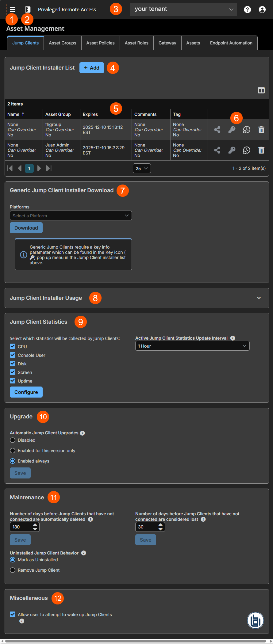The width and height of the screenshot is (273, 644).
Task: Open the column chooser icon above the table
Action: pos(261,90)
